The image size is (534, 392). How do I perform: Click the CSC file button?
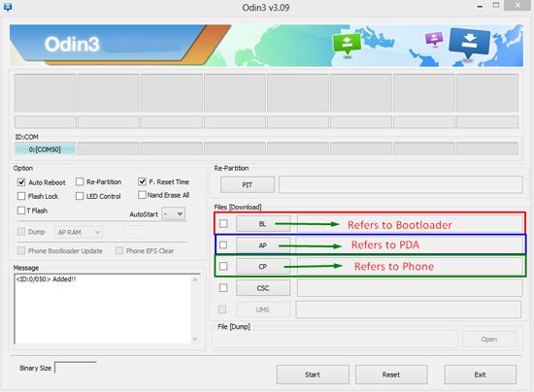tap(263, 288)
